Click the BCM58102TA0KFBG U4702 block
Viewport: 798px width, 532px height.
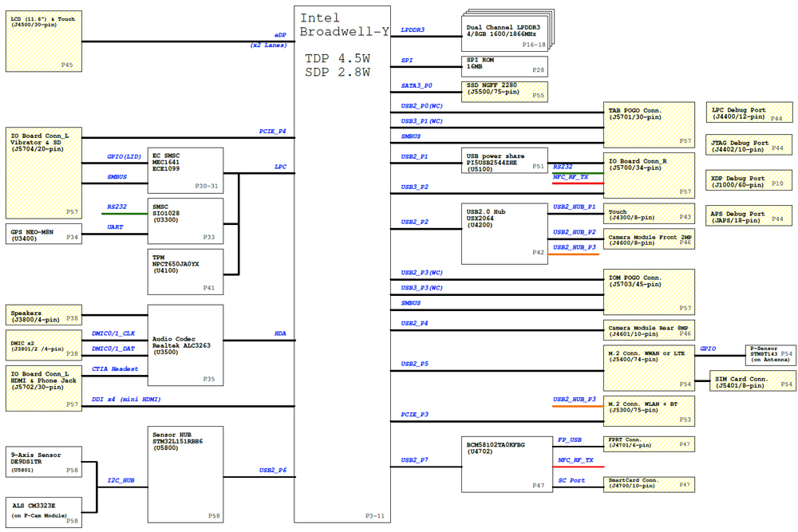pyautogui.click(x=507, y=464)
